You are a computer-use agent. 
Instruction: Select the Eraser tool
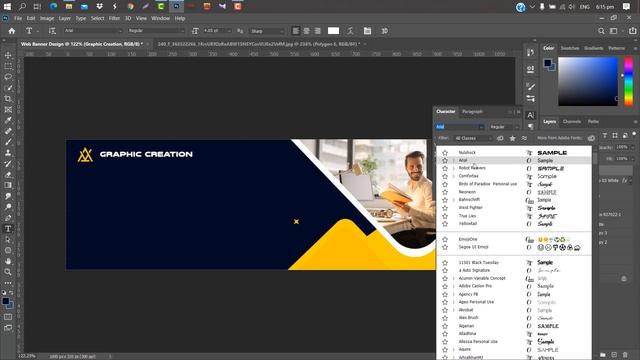point(8,174)
